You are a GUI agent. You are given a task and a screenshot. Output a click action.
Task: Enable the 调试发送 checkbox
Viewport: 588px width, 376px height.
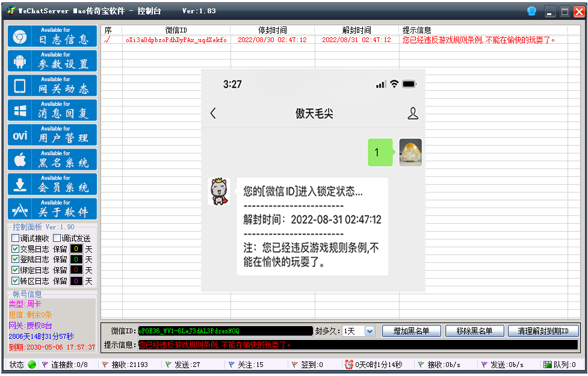point(57,238)
